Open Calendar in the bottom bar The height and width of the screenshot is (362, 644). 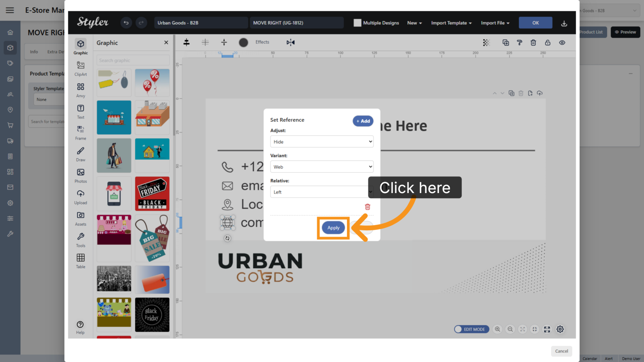tap(590, 359)
